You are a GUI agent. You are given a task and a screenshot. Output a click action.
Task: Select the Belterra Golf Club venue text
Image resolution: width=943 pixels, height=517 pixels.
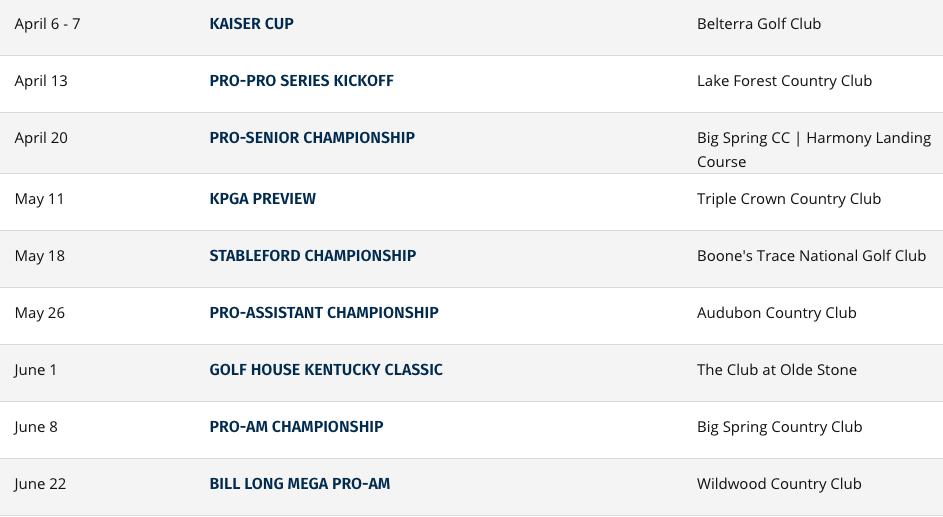point(759,24)
